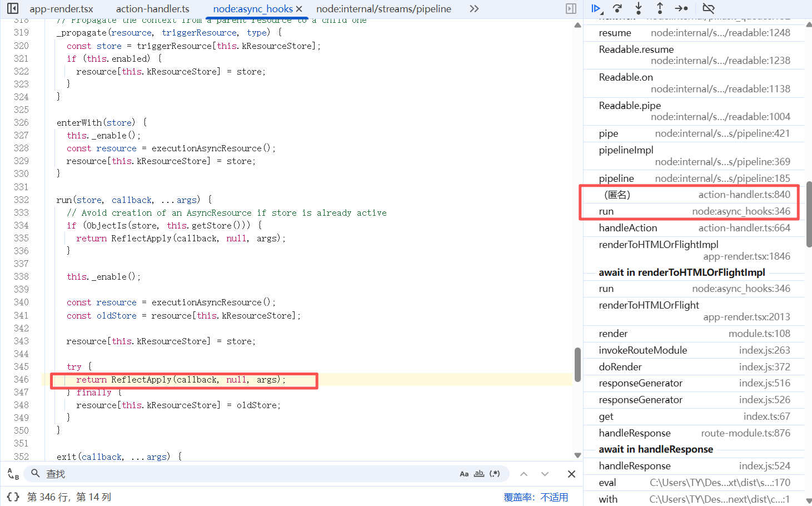Image resolution: width=812 pixels, height=506 pixels.
Task: Show more open file tabs
Action: 474,9
